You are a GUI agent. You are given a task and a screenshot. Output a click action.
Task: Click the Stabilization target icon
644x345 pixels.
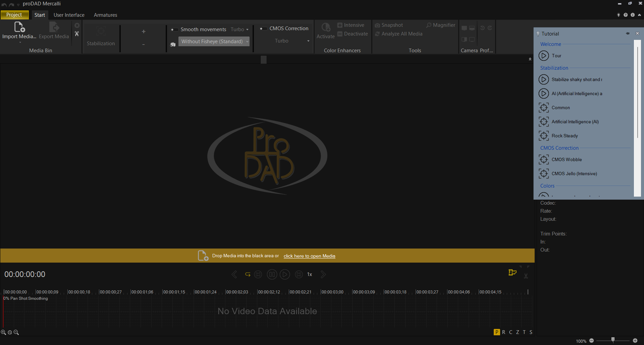pos(101,31)
